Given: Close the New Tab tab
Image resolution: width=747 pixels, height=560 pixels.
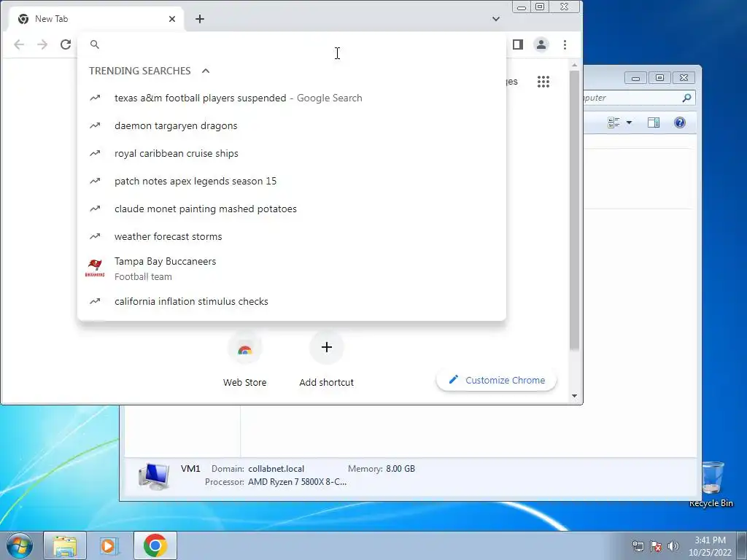Looking at the screenshot, I should (172, 19).
